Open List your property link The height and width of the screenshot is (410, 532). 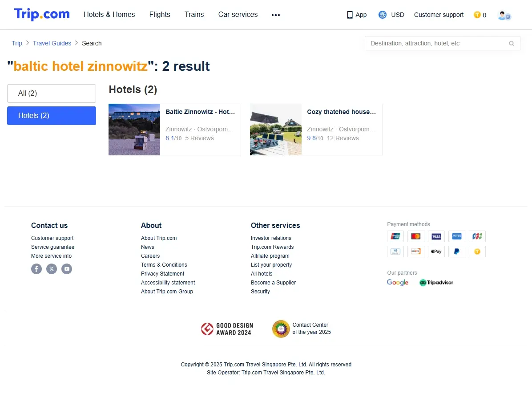click(x=271, y=264)
